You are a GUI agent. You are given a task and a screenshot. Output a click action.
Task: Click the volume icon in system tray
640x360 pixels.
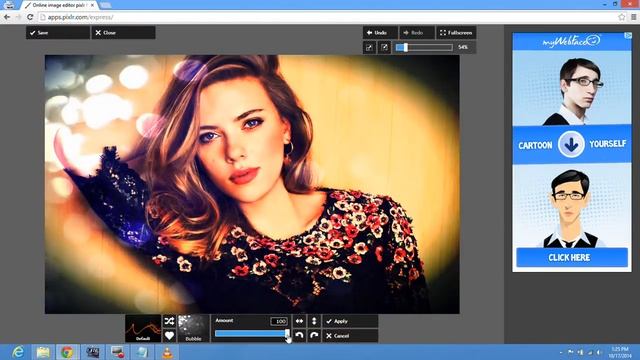click(599, 352)
